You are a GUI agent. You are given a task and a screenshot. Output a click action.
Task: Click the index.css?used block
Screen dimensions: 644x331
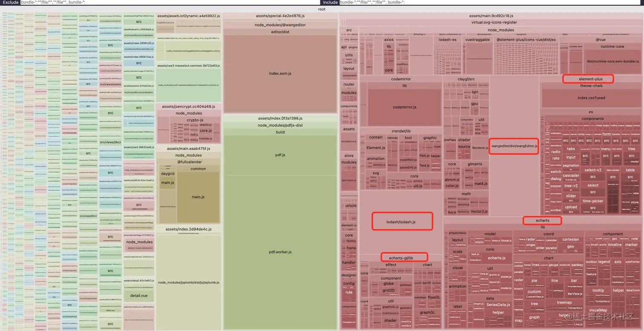[x=591, y=98]
